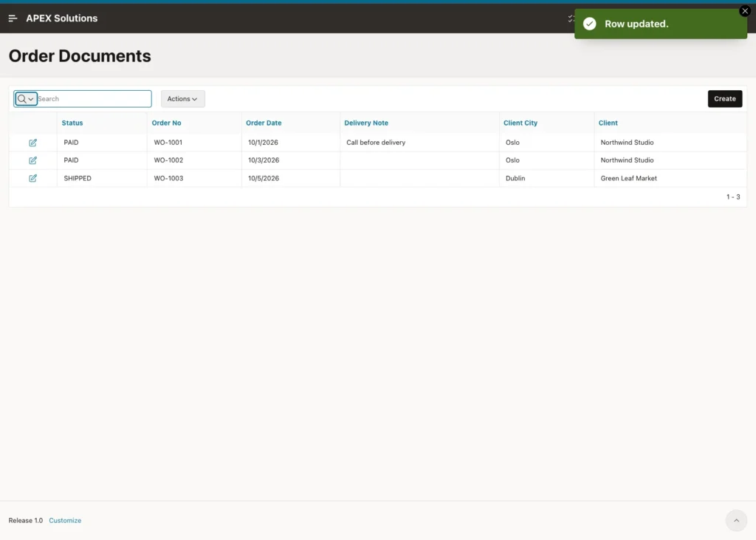Open the Customize link in footer
756x540 pixels.
pos(65,520)
